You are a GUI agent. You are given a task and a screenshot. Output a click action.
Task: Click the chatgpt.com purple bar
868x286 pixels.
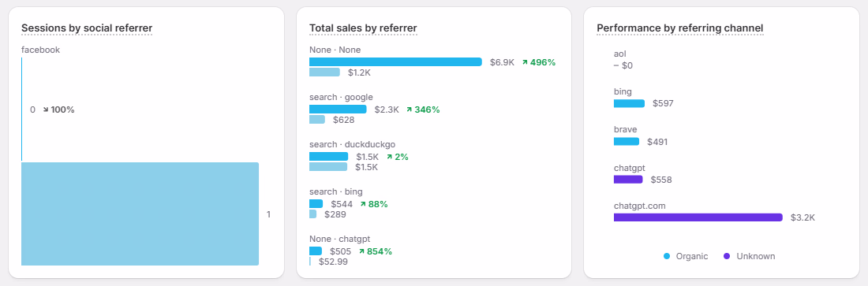[698, 217]
